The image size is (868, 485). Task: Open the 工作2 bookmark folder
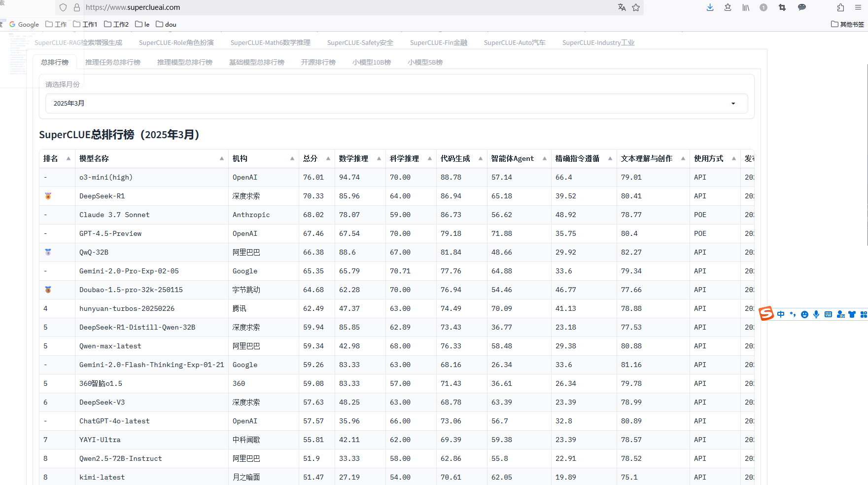pyautogui.click(x=116, y=24)
